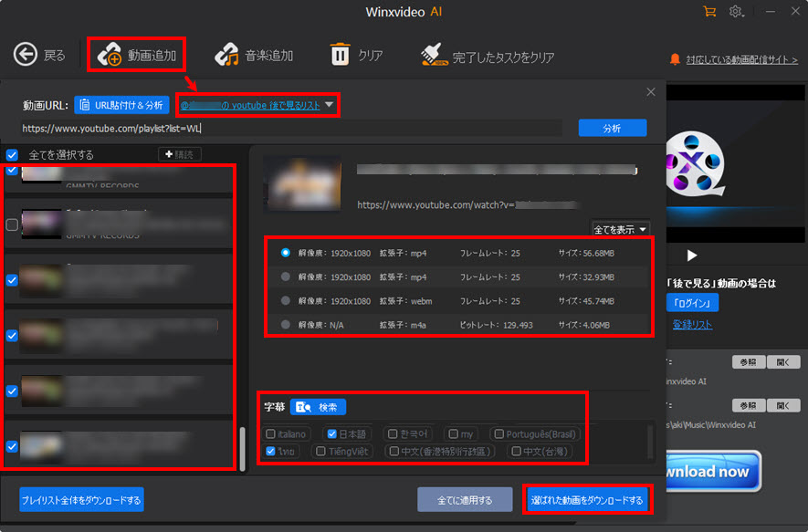The height and width of the screenshot is (532, 808).
Task: Click the orange notification bell icon
Action: click(x=675, y=59)
